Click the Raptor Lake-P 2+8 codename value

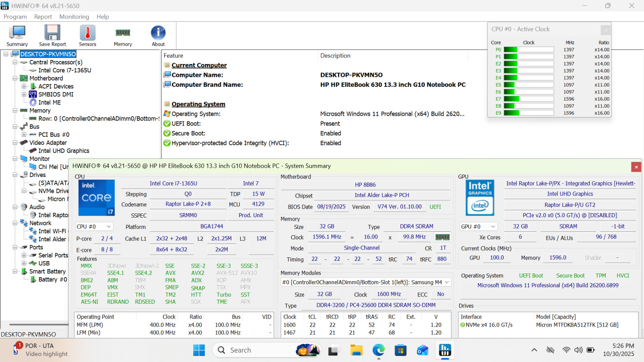pos(188,204)
